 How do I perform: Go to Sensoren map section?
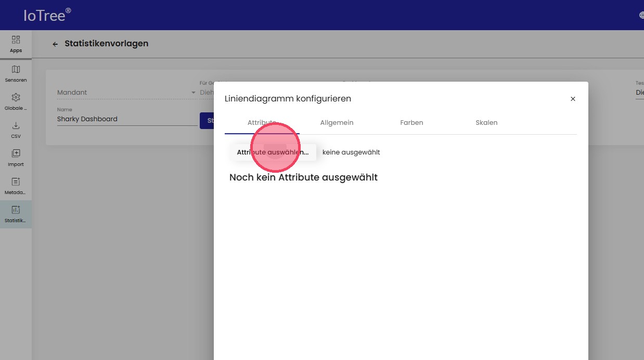pos(16,73)
